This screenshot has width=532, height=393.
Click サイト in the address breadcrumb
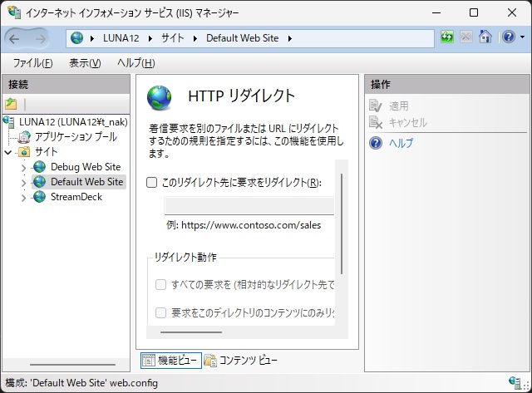click(x=172, y=38)
